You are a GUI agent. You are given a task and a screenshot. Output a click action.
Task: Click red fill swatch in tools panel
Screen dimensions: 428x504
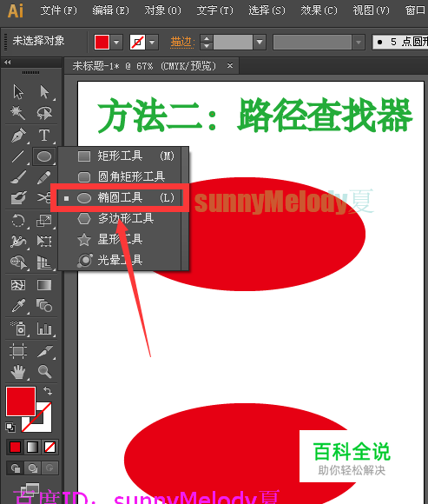21,401
